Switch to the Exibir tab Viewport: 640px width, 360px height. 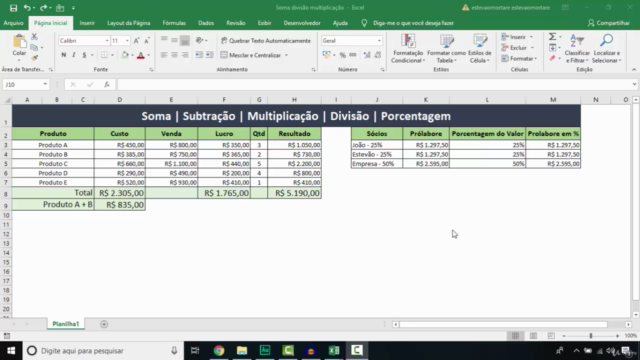point(264,23)
